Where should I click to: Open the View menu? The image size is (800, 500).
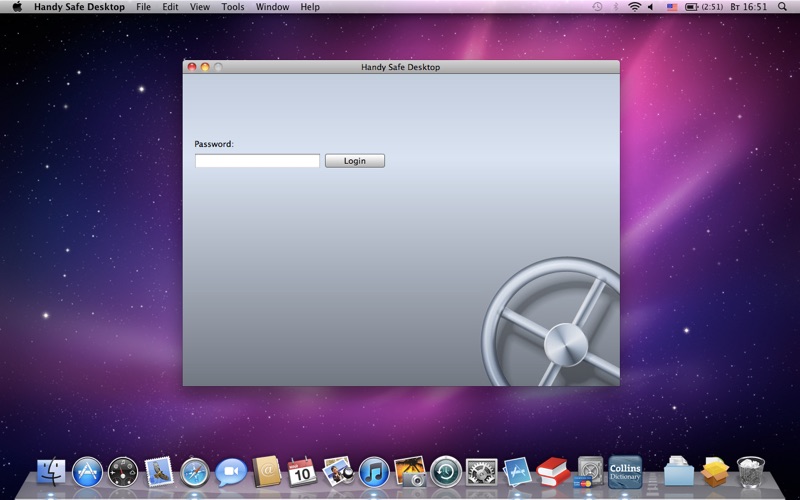point(199,7)
